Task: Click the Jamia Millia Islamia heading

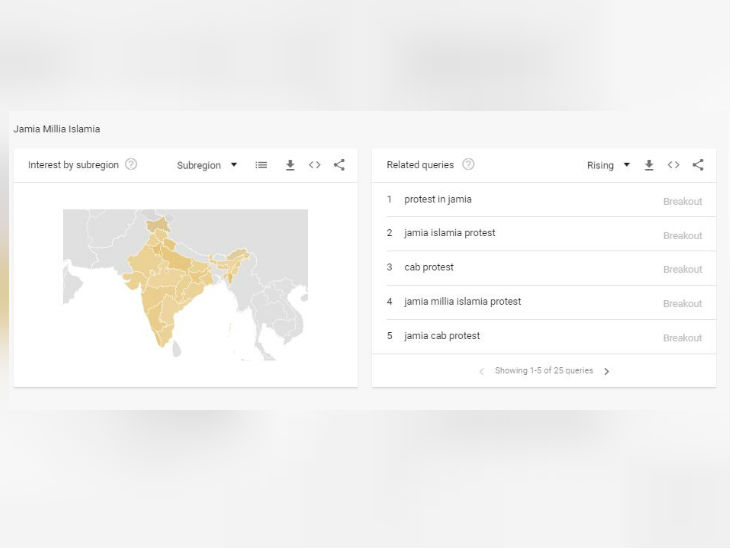Action: coord(57,129)
